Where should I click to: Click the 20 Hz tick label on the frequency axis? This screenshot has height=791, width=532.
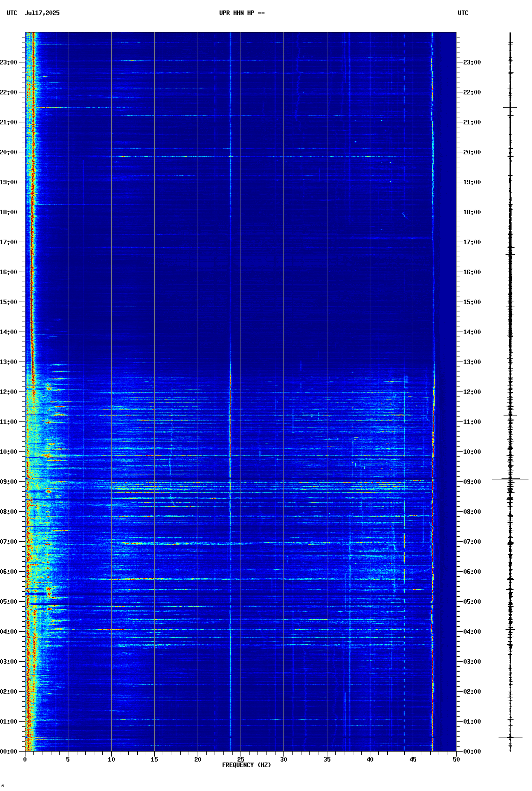point(198,760)
